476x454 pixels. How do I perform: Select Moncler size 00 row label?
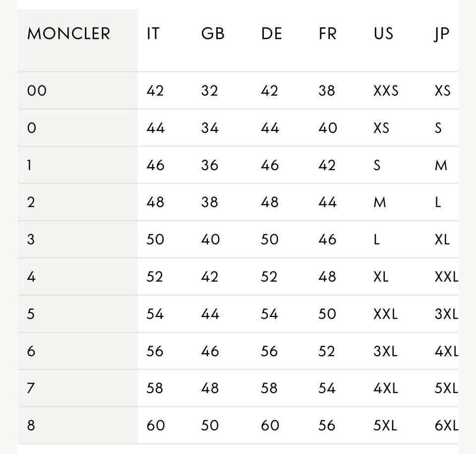pos(37,91)
